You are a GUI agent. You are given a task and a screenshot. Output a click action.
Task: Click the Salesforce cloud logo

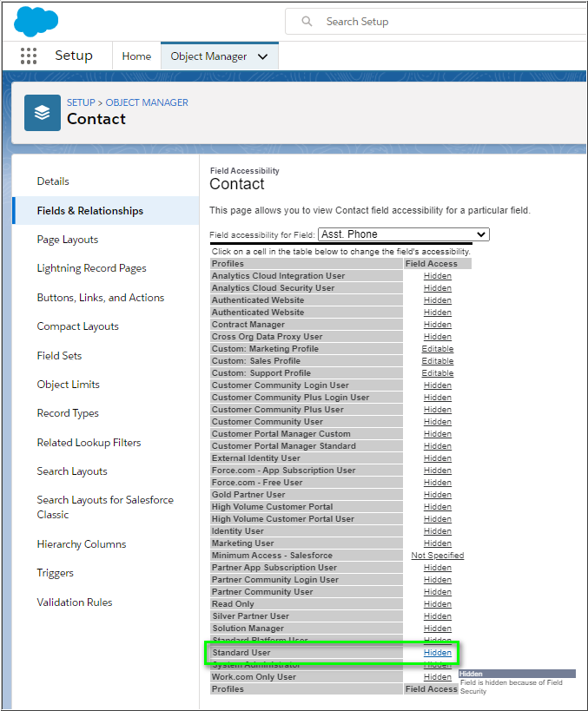(36, 22)
